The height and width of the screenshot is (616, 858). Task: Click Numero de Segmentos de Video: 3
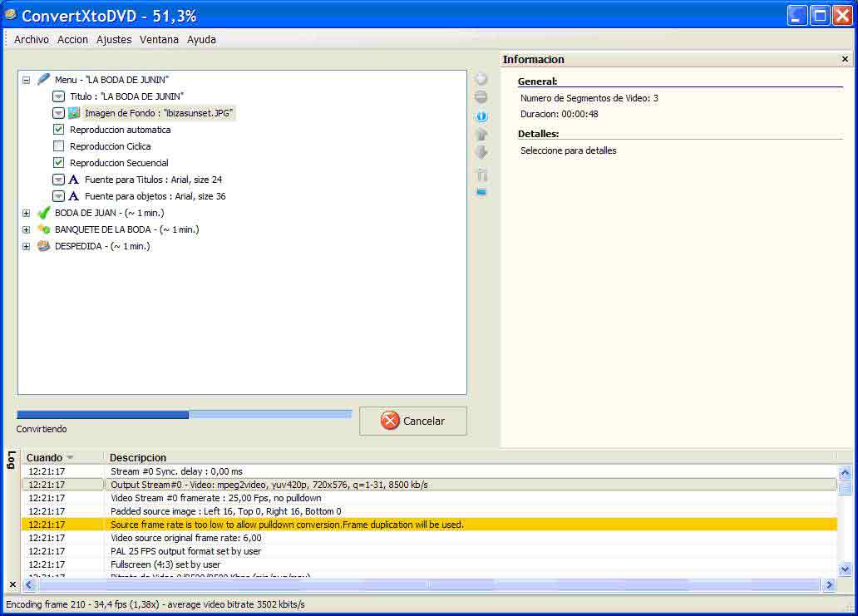click(589, 98)
